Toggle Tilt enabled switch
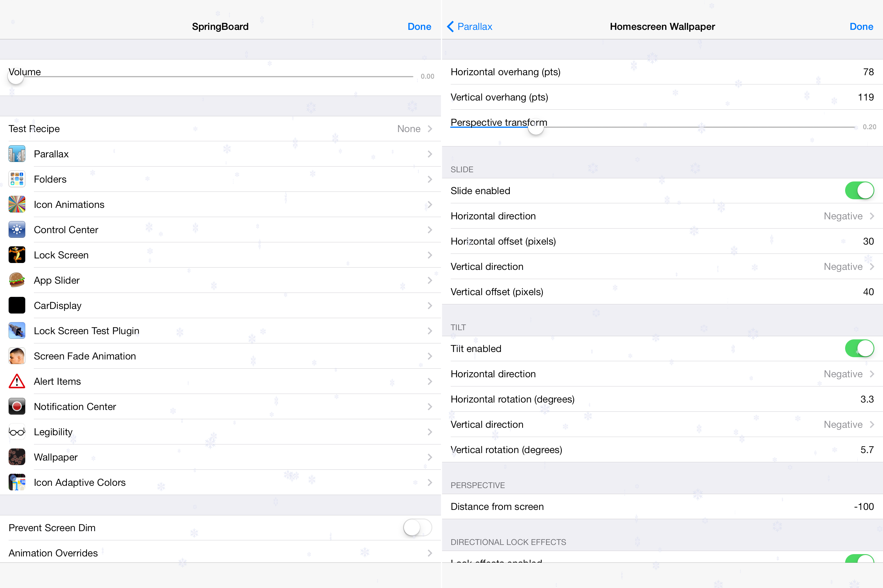The image size is (883, 588). pos(859,348)
